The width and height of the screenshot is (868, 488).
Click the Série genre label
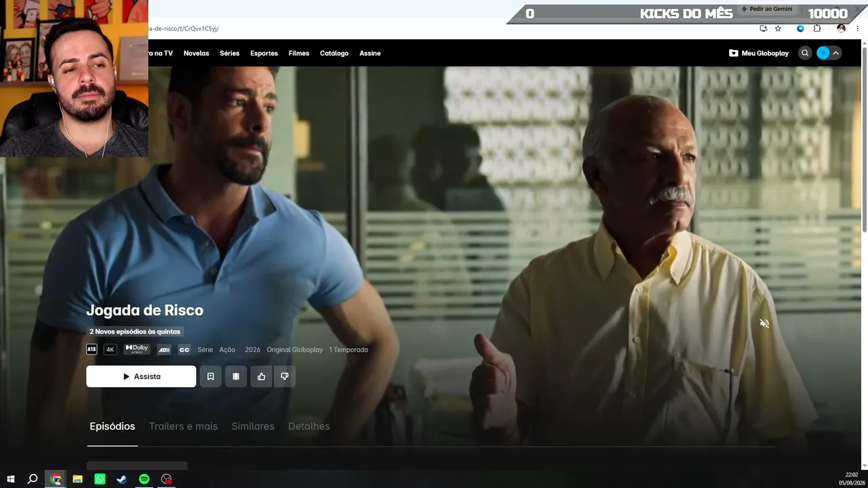coord(205,350)
